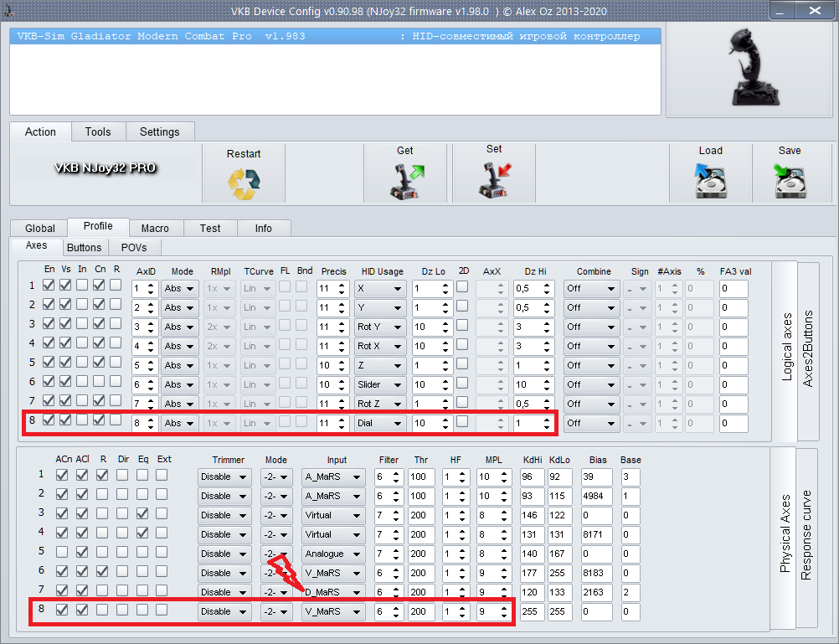Click KdHi field showing 96
The height and width of the screenshot is (644, 839).
[532, 477]
